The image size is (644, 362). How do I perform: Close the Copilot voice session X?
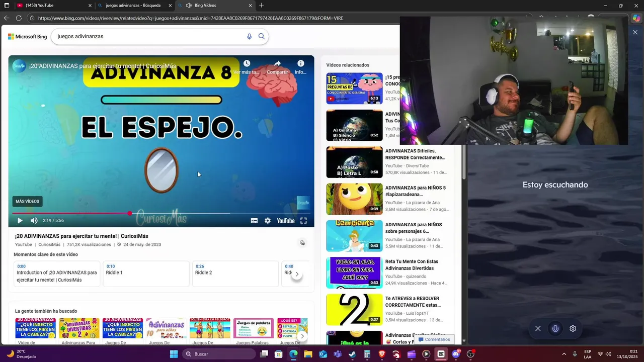coord(538,328)
